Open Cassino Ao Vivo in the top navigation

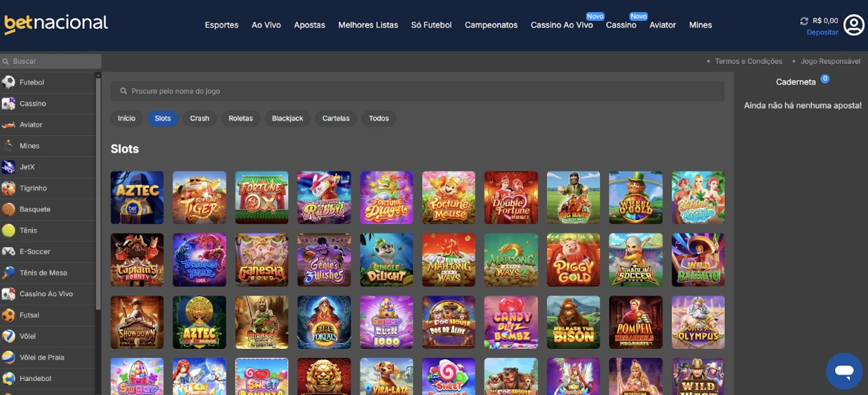(x=562, y=25)
